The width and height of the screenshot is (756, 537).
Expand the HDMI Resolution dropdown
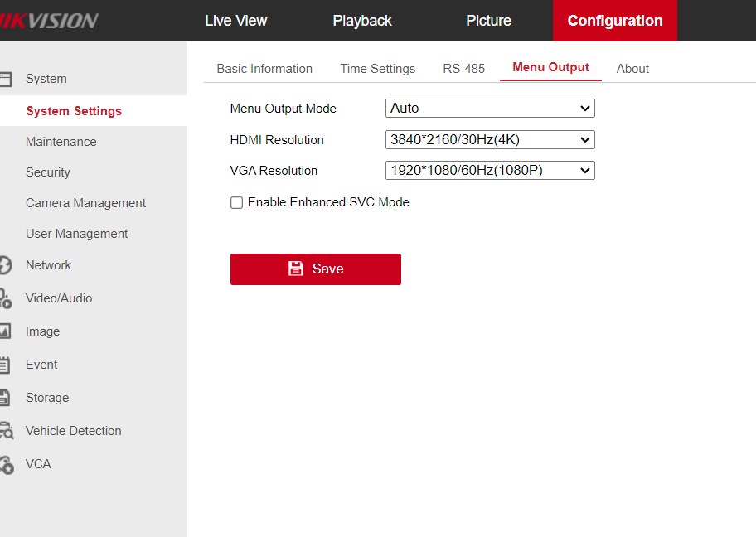tap(490, 140)
